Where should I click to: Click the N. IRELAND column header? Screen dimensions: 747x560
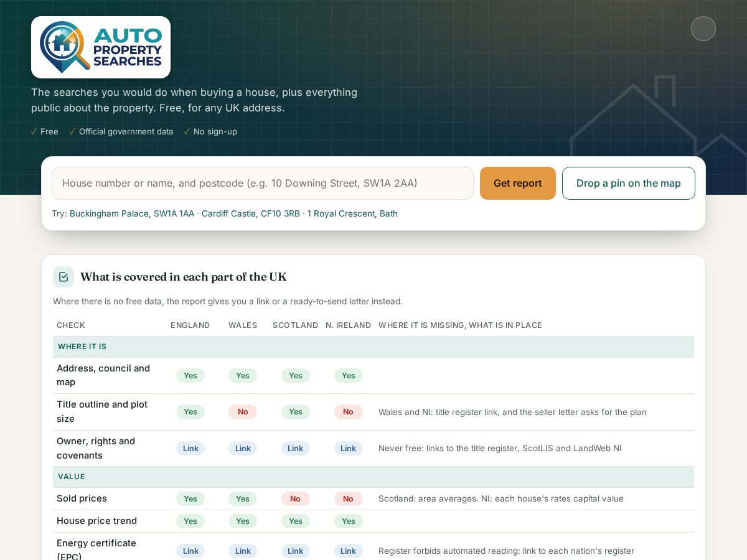tap(349, 325)
